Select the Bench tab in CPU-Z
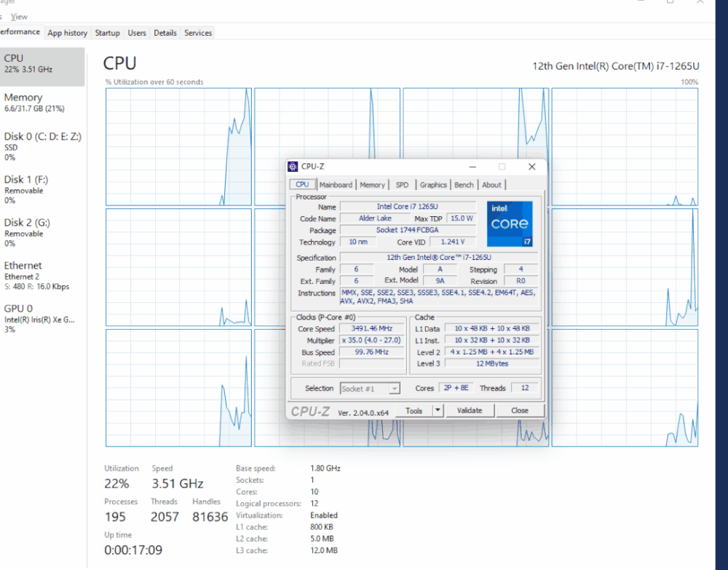The image size is (728, 570). click(x=464, y=185)
